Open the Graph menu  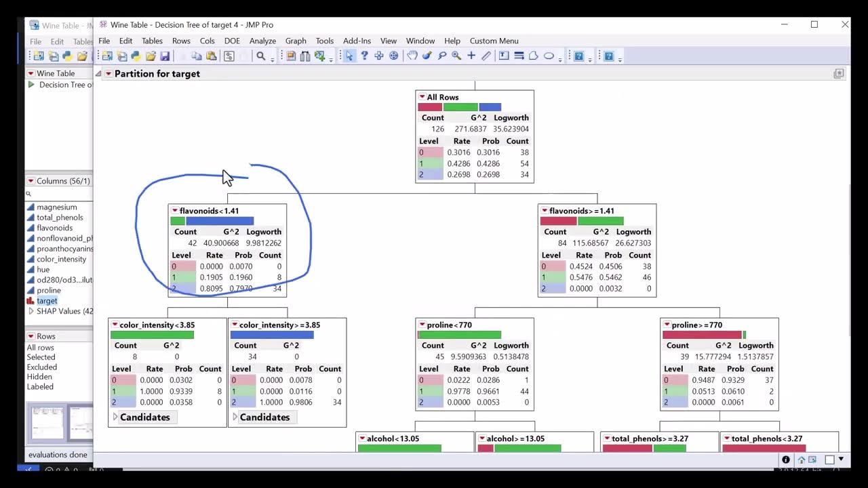pos(296,41)
